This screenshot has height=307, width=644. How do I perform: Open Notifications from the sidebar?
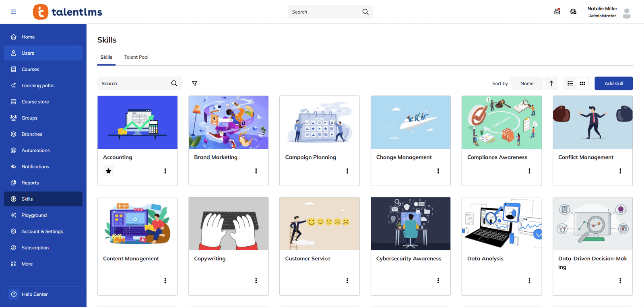coord(43,167)
